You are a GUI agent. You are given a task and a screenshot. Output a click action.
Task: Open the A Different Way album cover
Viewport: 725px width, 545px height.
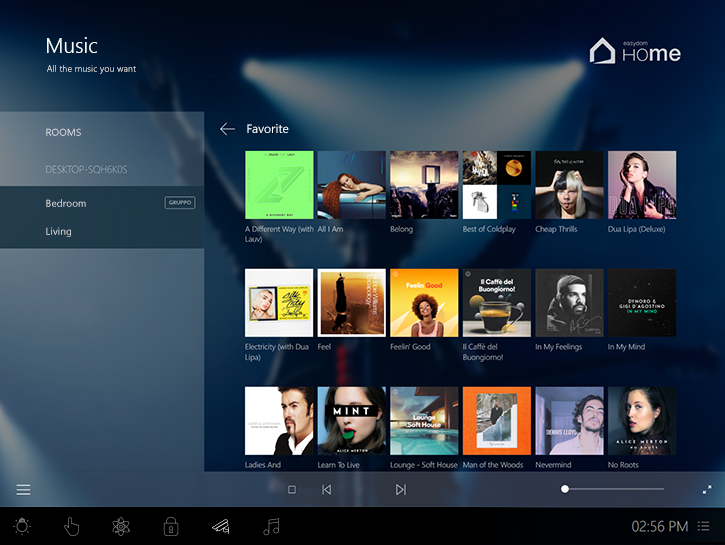(x=279, y=185)
